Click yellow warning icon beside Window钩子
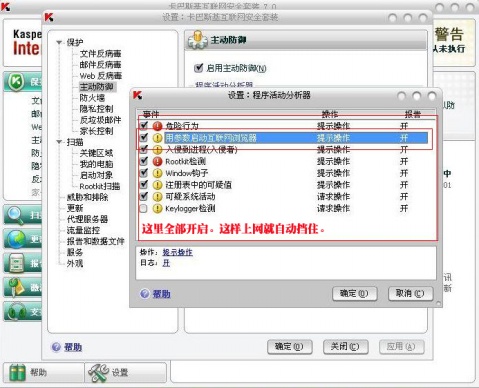 coord(157,173)
